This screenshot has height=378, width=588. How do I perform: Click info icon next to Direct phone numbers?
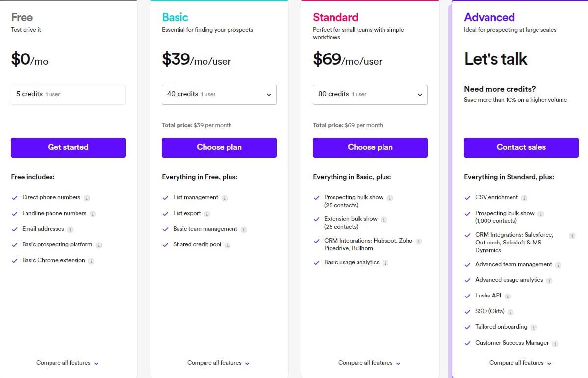(x=87, y=198)
